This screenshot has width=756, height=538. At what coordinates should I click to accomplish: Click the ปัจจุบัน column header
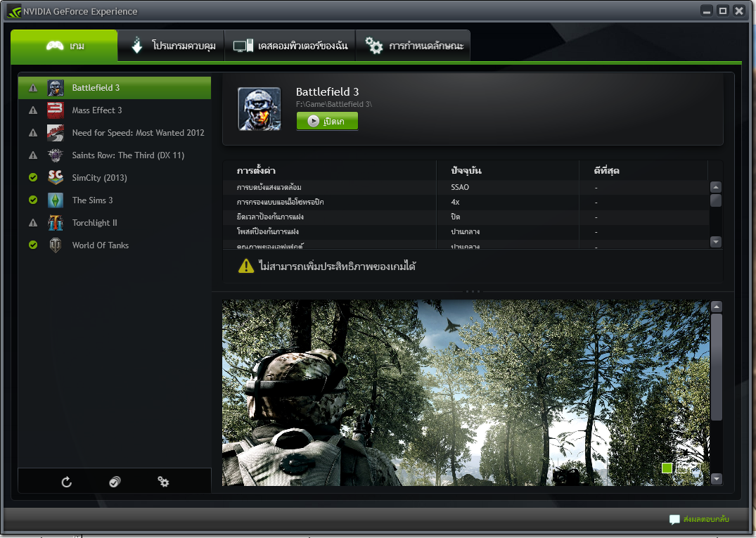click(x=466, y=171)
